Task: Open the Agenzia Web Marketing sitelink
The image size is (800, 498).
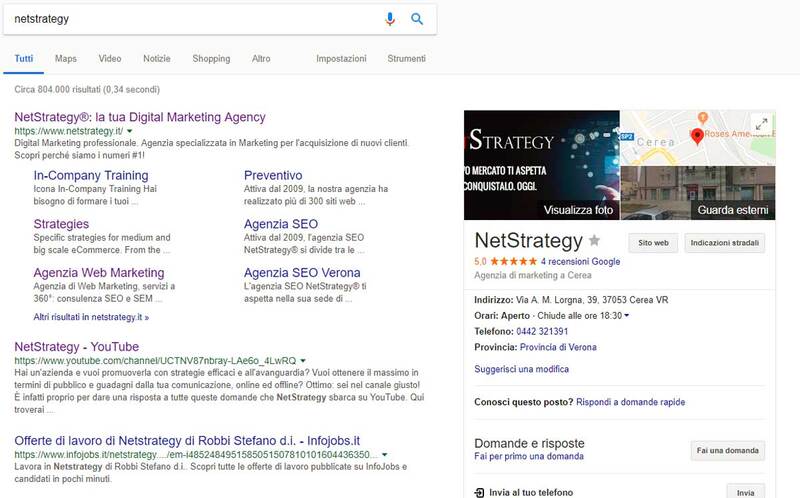Action: pos(99,272)
